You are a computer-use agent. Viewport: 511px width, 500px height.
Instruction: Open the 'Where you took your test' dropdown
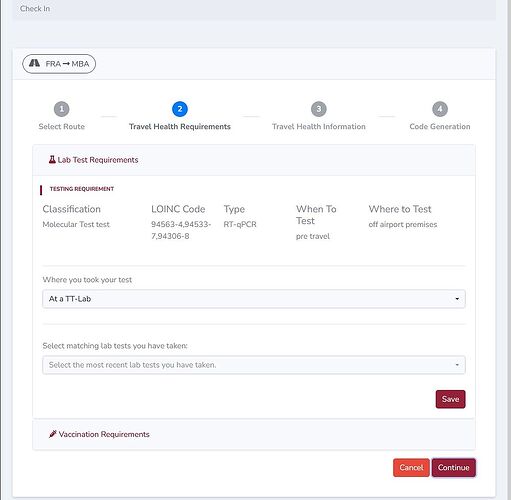[254, 299]
